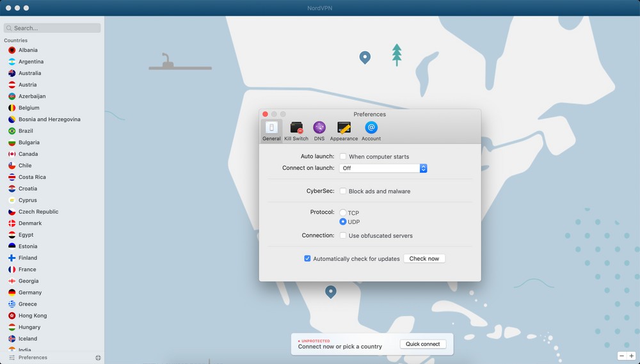640x364 pixels.
Task: Uncheck Automatically check for updates
Action: 307,259
